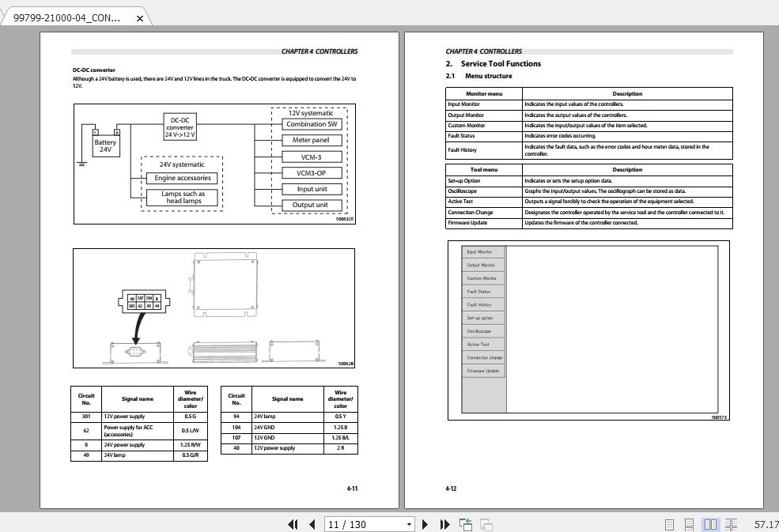Jump to the last page
This screenshot has width=779, height=532.
[x=444, y=524]
